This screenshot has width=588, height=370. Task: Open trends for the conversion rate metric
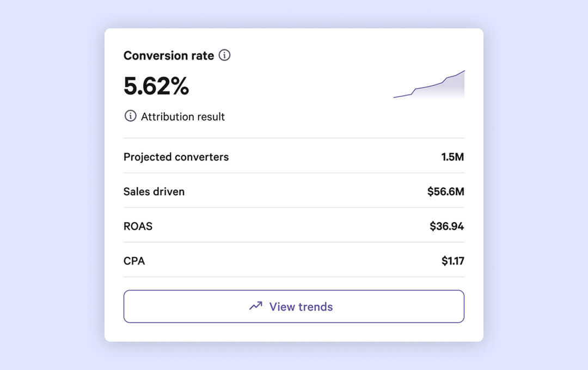pyautogui.click(x=293, y=306)
